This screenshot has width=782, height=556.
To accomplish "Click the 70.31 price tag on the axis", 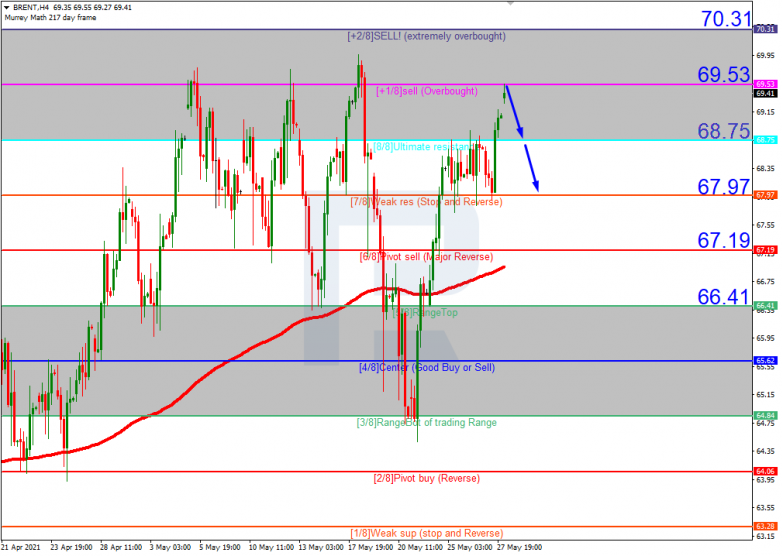I will (x=766, y=29).
